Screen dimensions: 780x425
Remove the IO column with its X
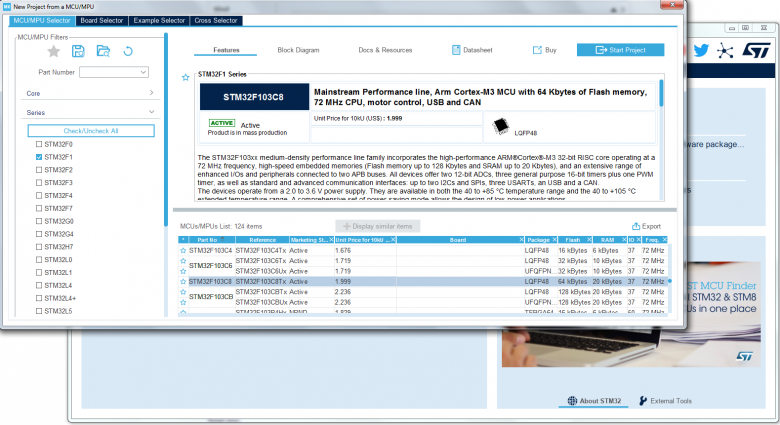[639, 240]
